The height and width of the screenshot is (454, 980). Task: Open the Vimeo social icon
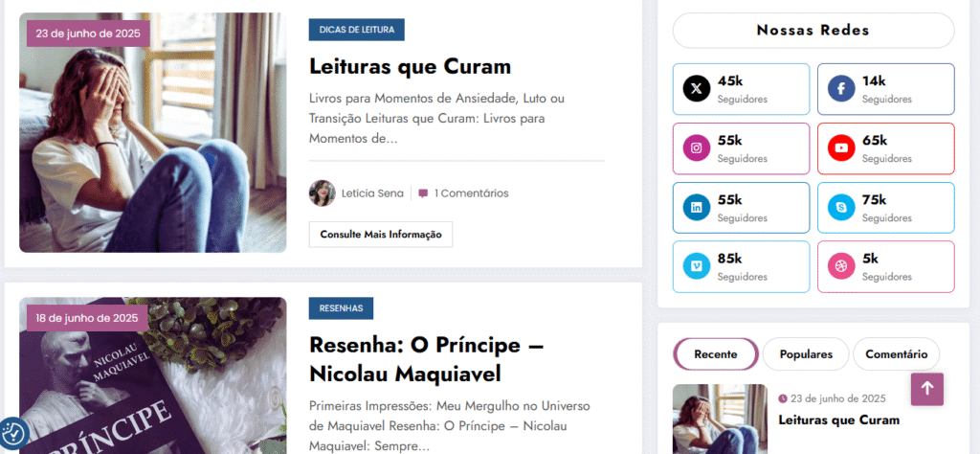click(697, 266)
